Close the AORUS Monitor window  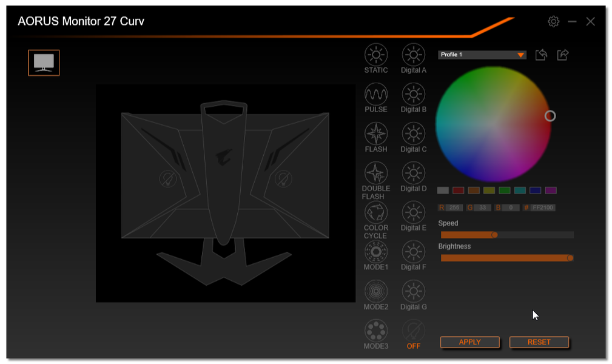[591, 21]
